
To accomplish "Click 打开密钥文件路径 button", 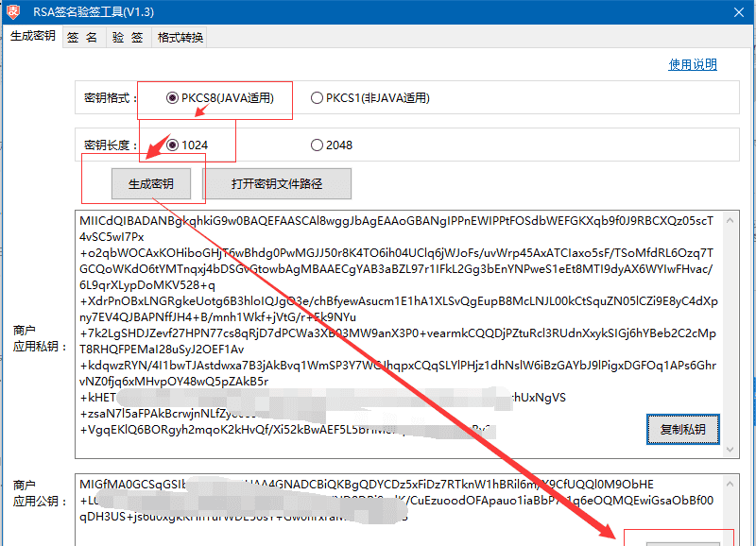I will pyautogui.click(x=277, y=183).
